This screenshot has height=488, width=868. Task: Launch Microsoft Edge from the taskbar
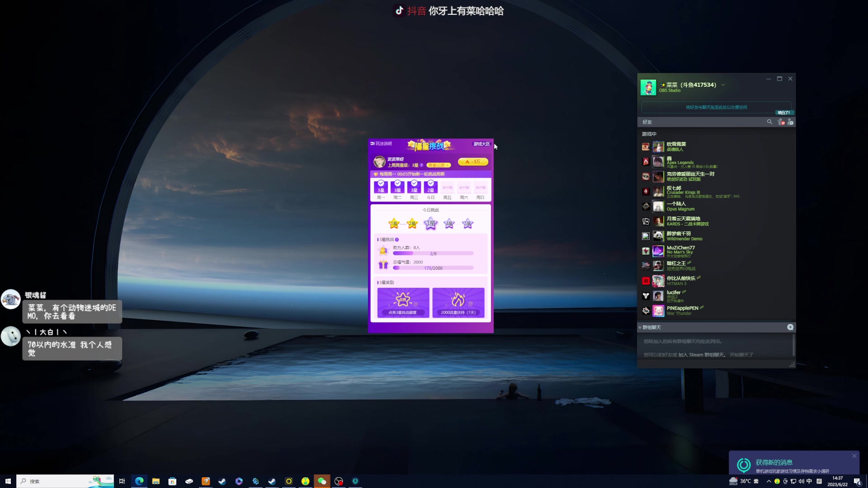[139, 481]
